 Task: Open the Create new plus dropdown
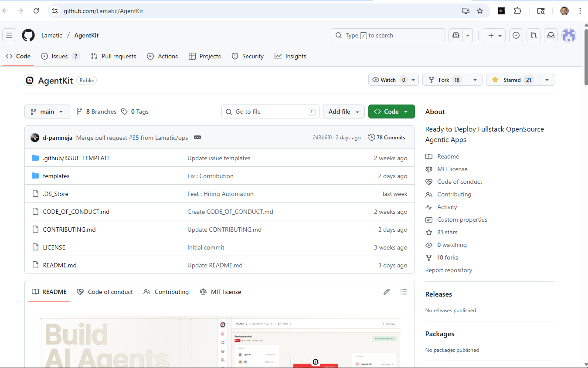click(x=495, y=35)
